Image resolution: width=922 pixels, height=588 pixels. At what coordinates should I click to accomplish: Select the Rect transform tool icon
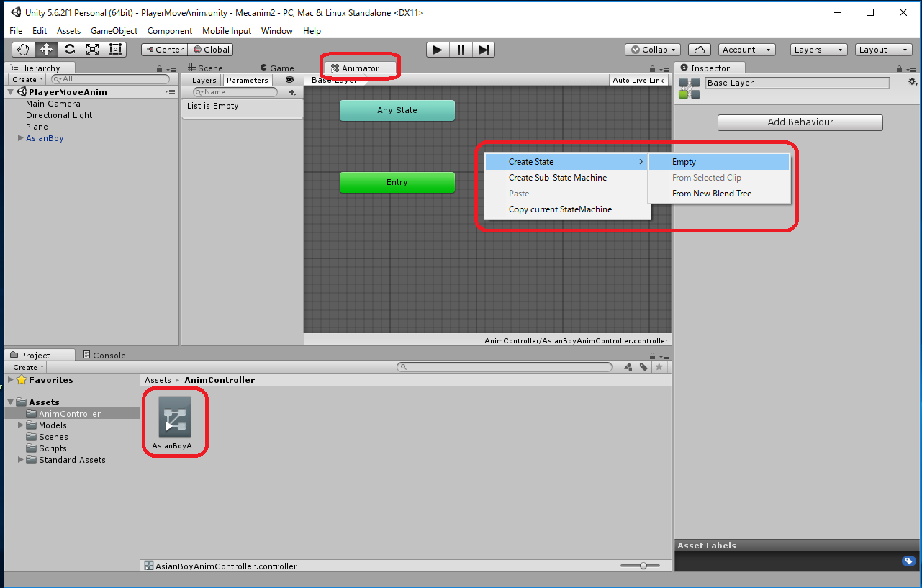pos(115,50)
